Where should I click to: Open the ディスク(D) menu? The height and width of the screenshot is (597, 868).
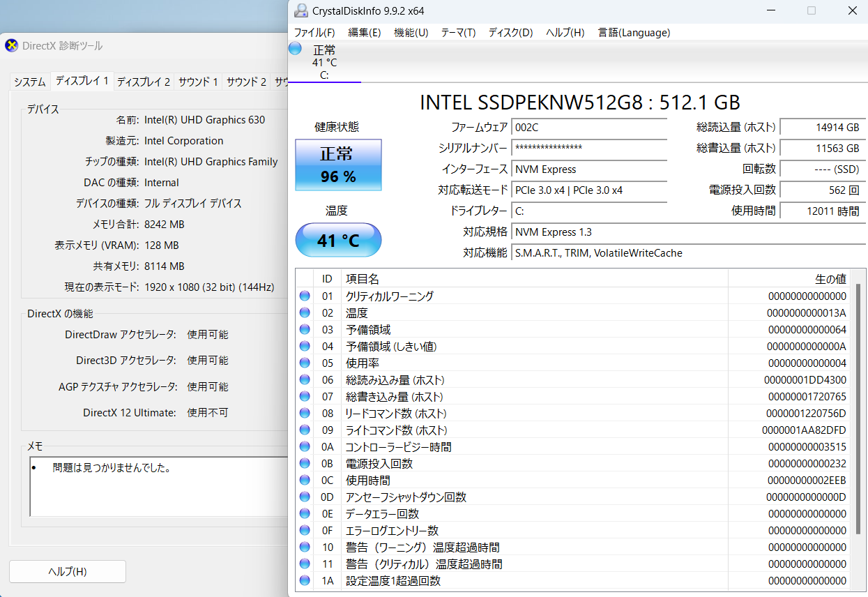point(510,32)
